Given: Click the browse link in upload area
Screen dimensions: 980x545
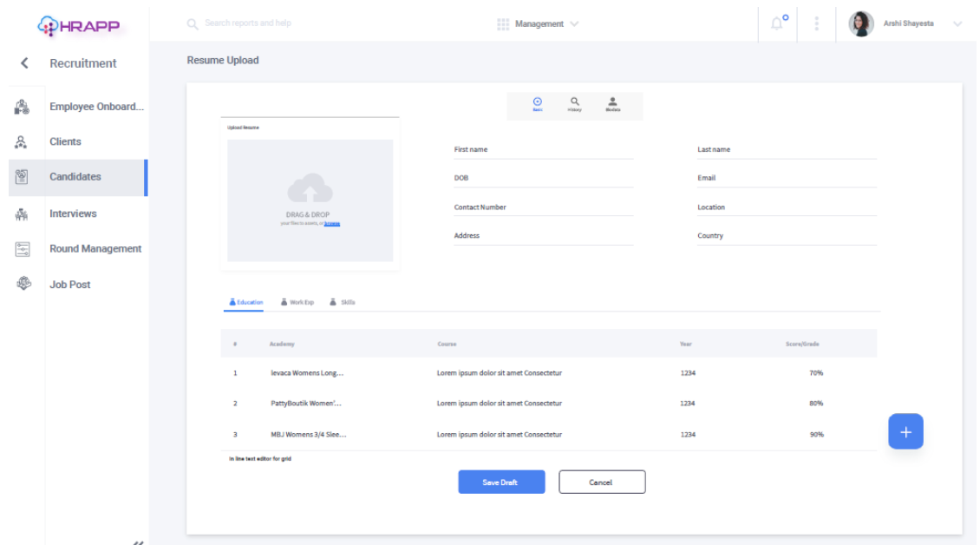Looking at the screenshot, I should (332, 223).
